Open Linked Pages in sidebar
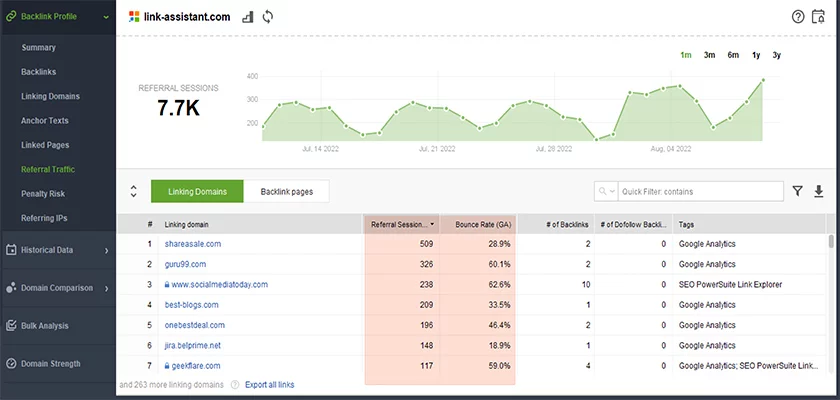The image size is (840, 400). pyautogui.click(x=45, y=145)
